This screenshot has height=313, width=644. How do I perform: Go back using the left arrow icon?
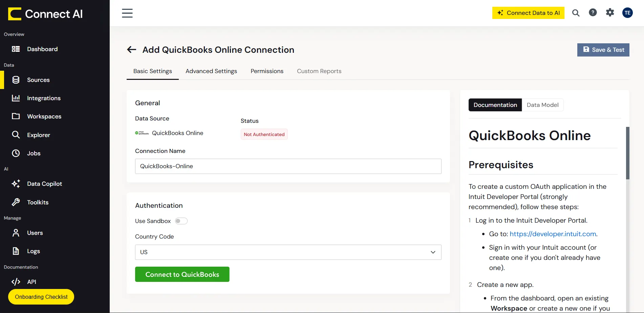(132, 50)
